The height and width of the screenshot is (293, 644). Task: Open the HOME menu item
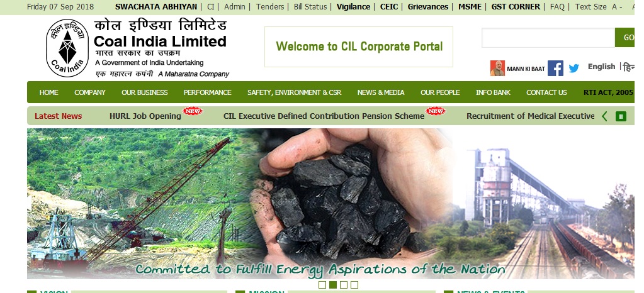[49, 92]
